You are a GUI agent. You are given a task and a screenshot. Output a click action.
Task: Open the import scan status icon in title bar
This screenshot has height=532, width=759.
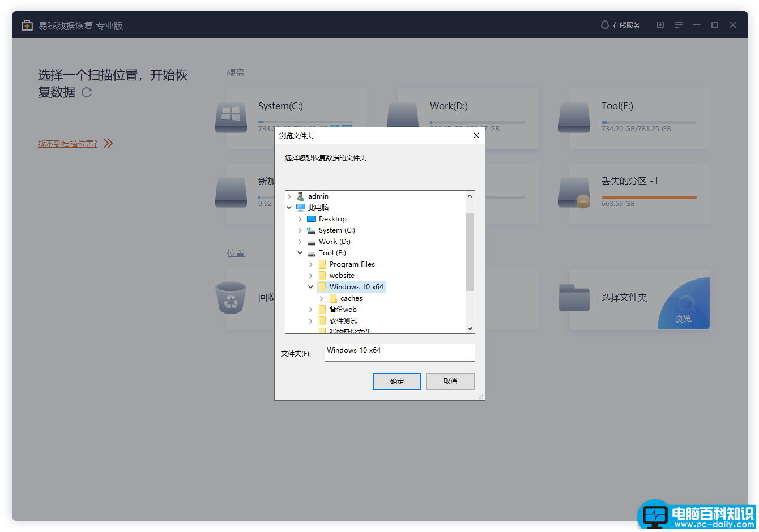click(x=660, y=25)
